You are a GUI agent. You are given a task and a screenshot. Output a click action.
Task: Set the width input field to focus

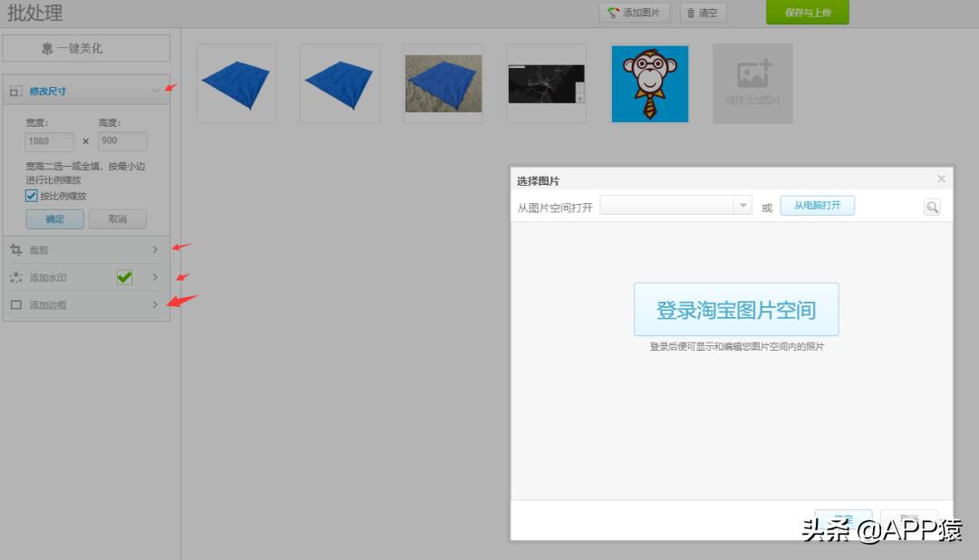48,141
